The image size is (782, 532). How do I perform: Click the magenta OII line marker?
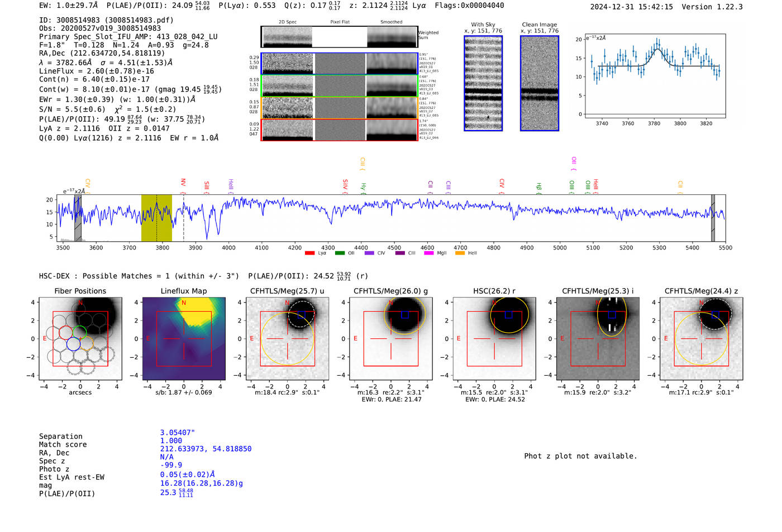coord(574,162)
